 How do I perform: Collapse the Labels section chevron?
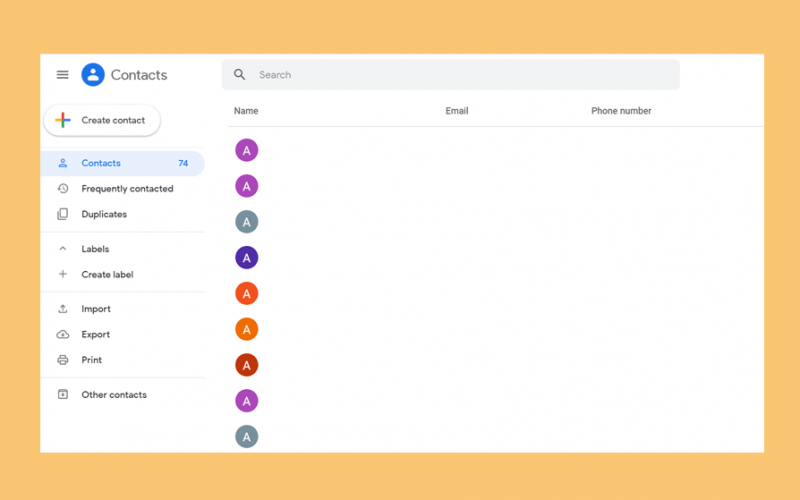(x=63, y=249)
